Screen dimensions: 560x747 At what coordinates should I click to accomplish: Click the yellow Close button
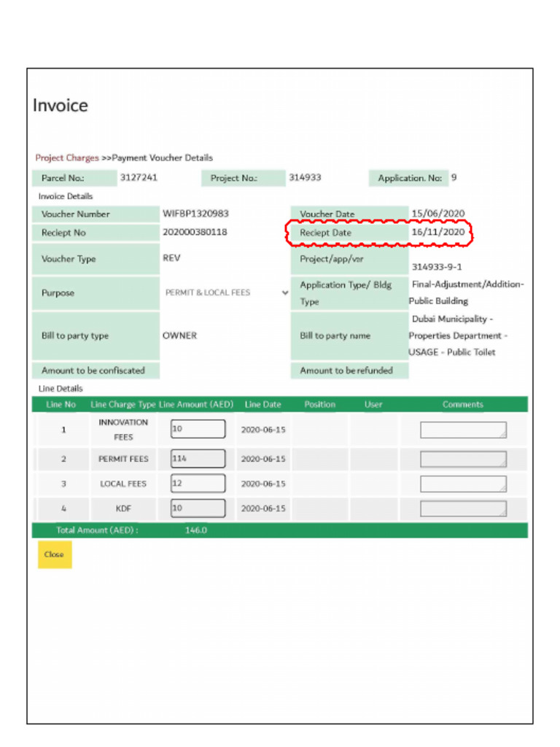click(x=55, y=554)
